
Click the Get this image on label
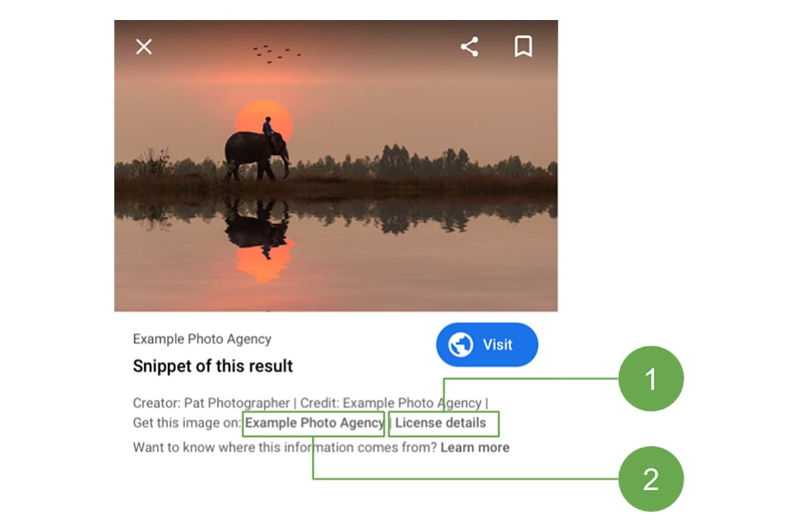188,423
